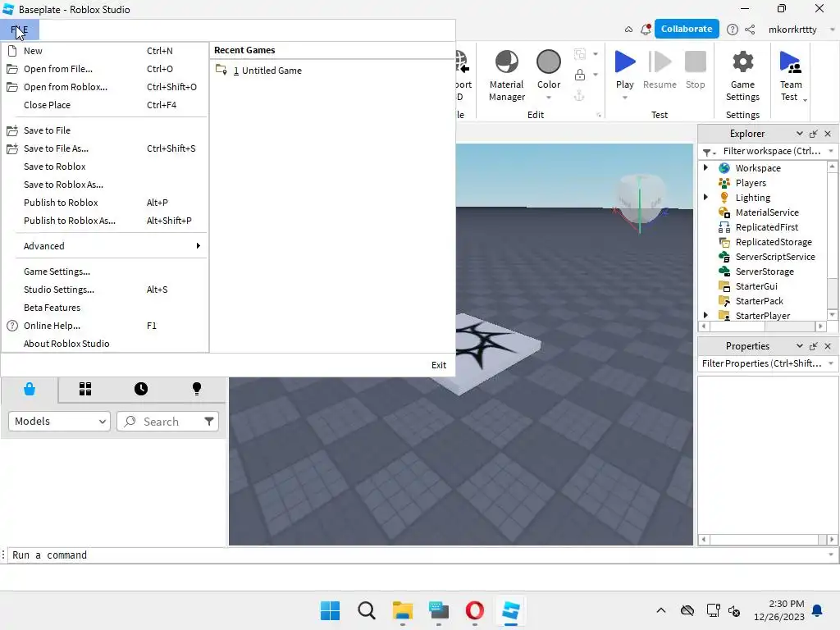Screen dimensions: 840x630
Task: Click Filter Properties input field
Action: pyautogui.click(x=761, y=363)
